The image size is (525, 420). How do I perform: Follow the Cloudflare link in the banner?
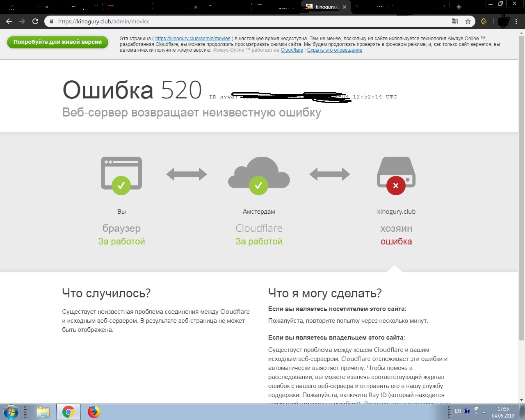(292, 50)
